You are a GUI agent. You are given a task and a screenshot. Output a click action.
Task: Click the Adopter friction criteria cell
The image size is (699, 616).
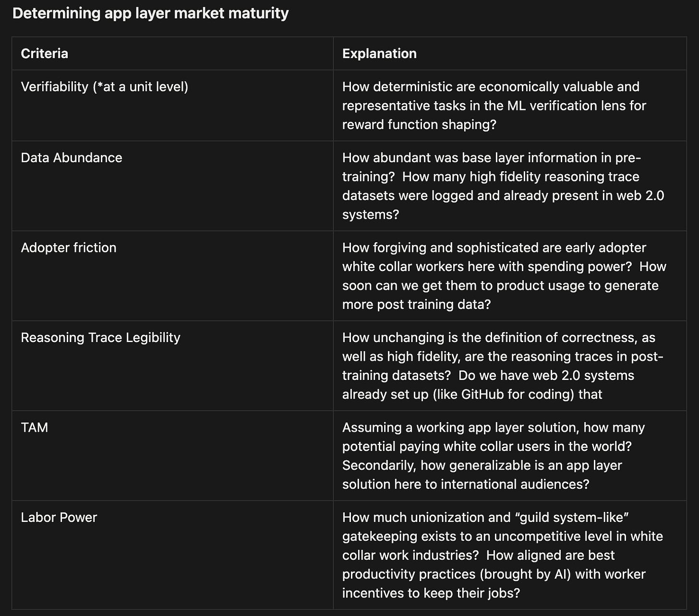click(x=173, y=276)
